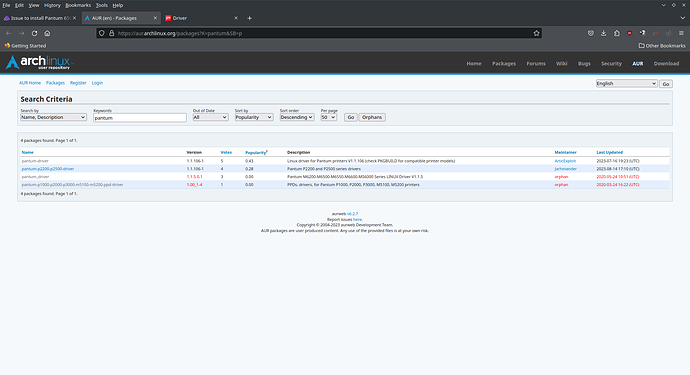
Task: Open the Bookmarks menu
Action: (78, 5)
